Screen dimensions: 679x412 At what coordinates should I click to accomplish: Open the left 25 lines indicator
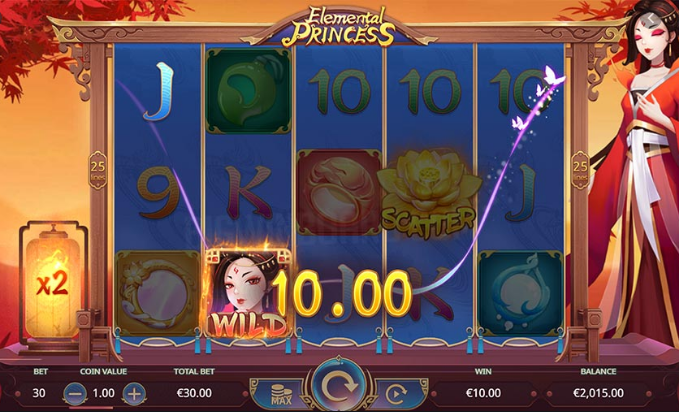pos(98,170)
